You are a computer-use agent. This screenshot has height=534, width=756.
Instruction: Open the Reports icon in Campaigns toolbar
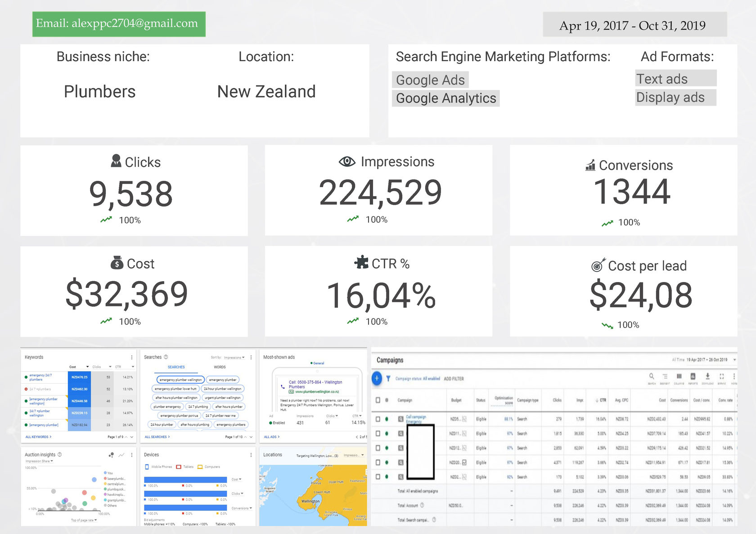(x=693, y=376)
